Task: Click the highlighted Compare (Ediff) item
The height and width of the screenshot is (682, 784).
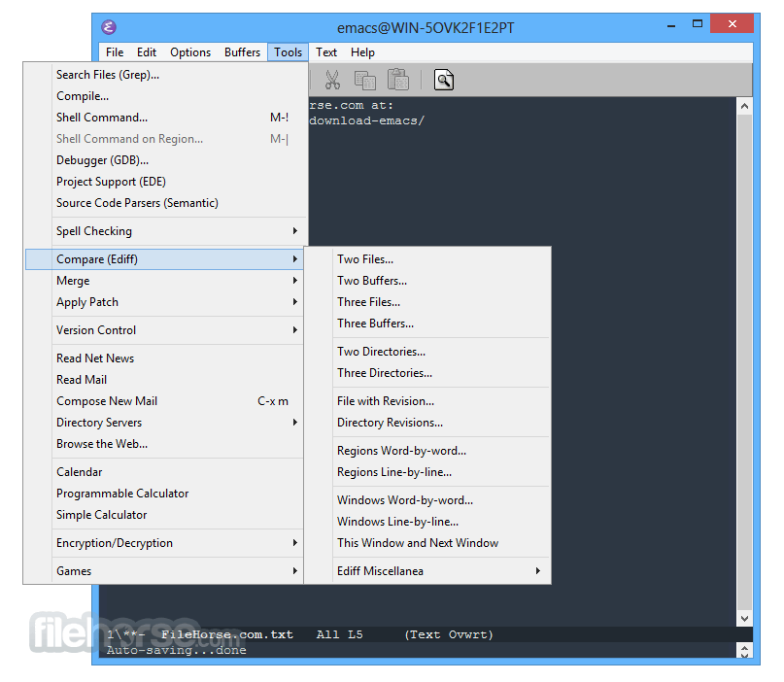Action: coord(165,259)
